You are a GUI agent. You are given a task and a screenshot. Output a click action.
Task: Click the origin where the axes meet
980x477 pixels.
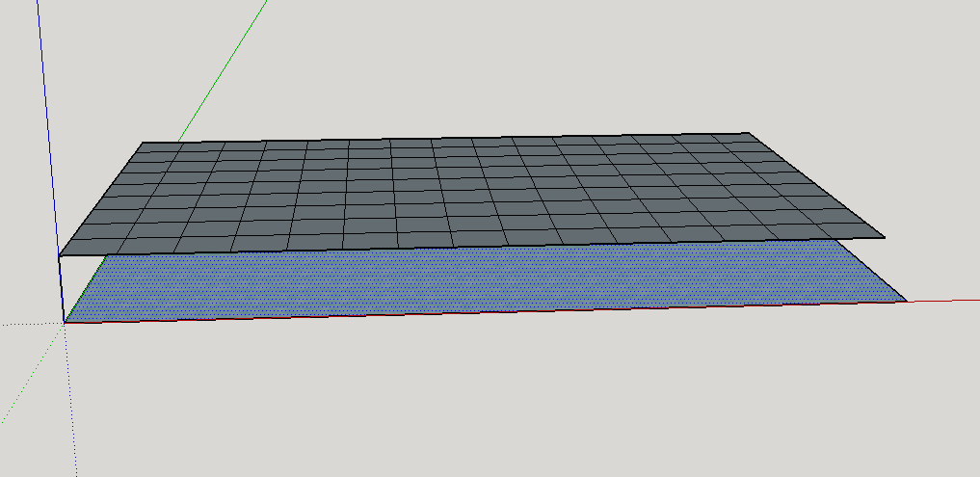(65, 323)
